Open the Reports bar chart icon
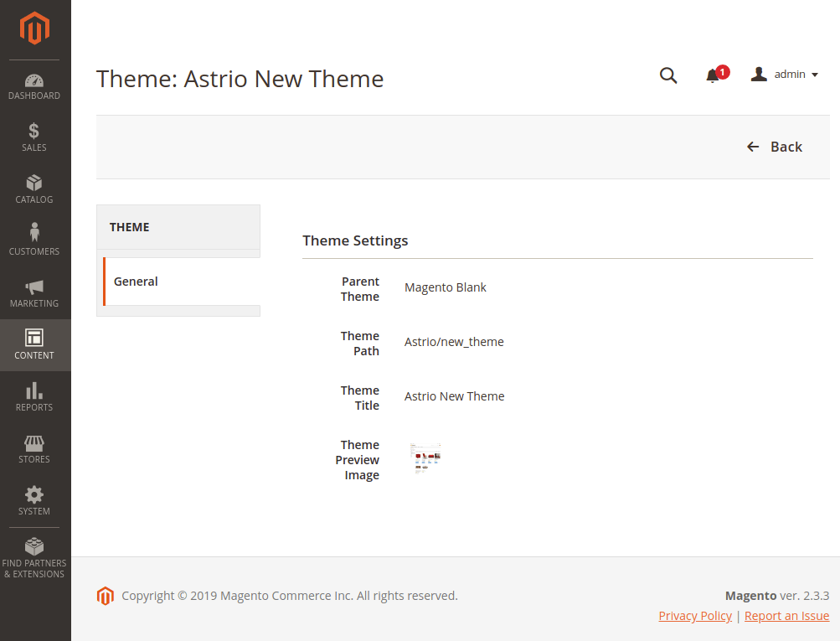 tap(34, 390)
